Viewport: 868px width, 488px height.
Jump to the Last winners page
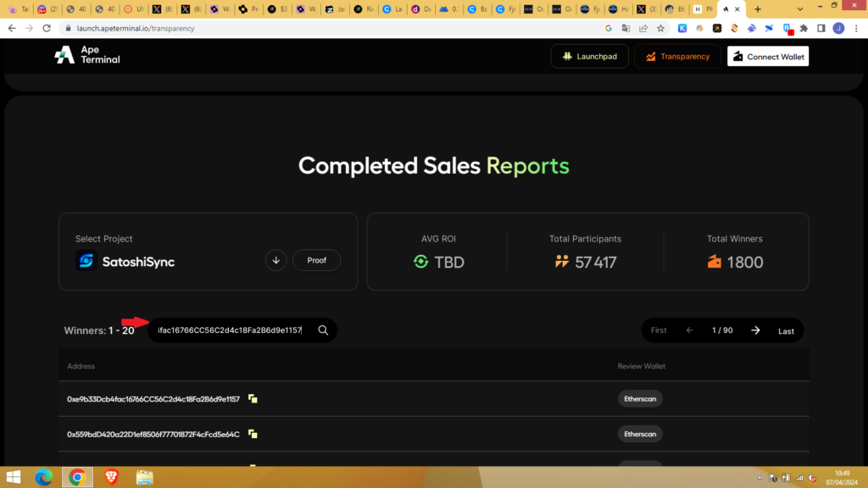(786, 331)
